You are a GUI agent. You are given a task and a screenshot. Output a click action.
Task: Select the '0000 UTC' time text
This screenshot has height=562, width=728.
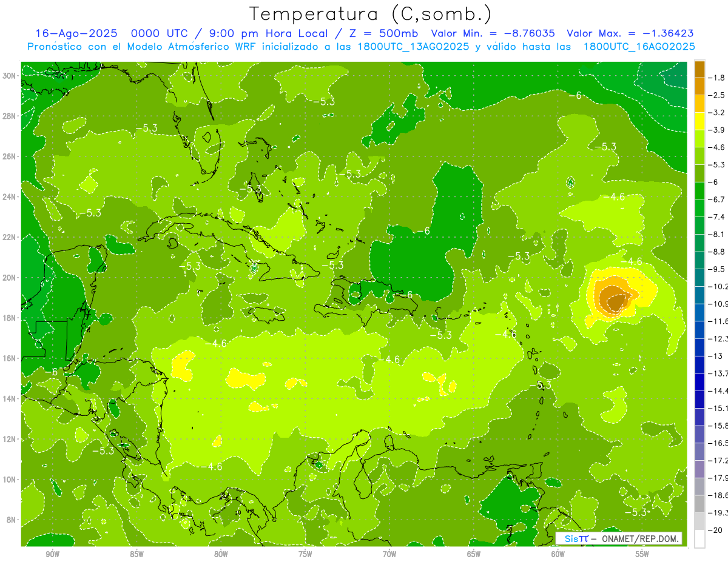coord(158,33)
